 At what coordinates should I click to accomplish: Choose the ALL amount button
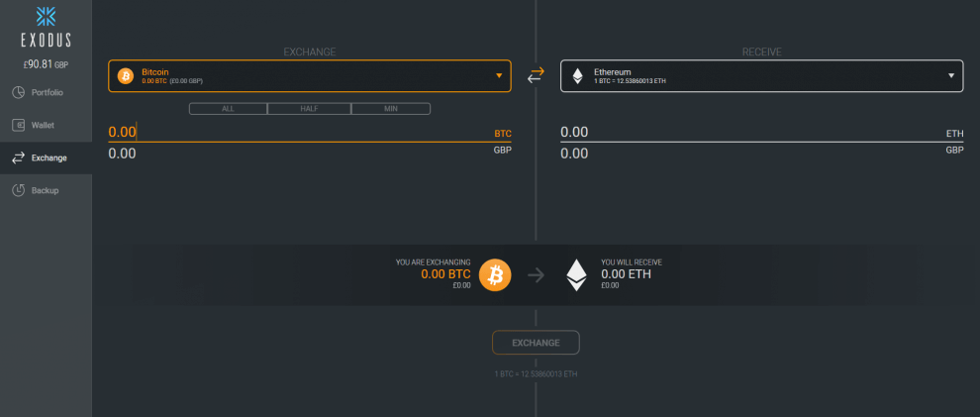(228, 109)
